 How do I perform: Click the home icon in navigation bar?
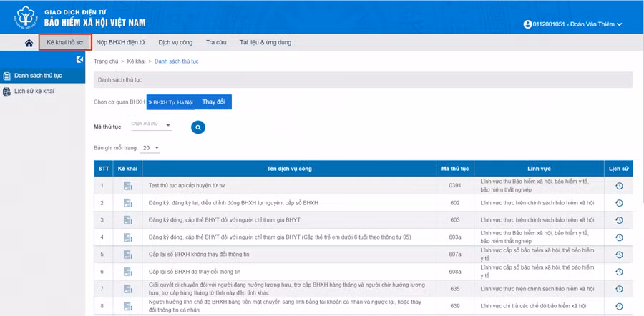click(x=29, y=43)
